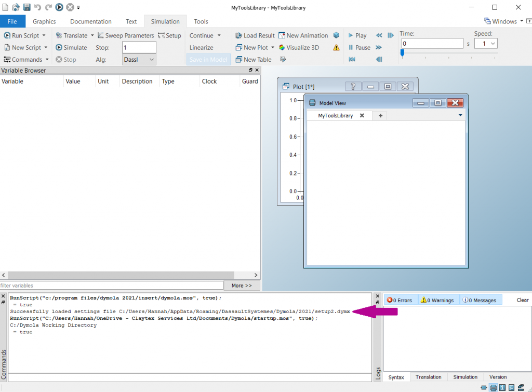Open the Tools ribbon tab
532x392 pixels.
(201, 21)
